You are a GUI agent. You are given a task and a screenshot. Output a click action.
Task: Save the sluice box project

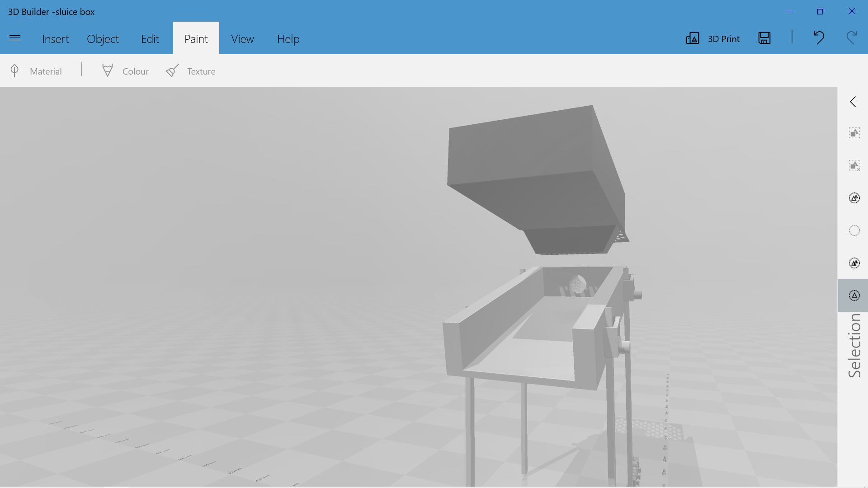(x=764, y=38)
